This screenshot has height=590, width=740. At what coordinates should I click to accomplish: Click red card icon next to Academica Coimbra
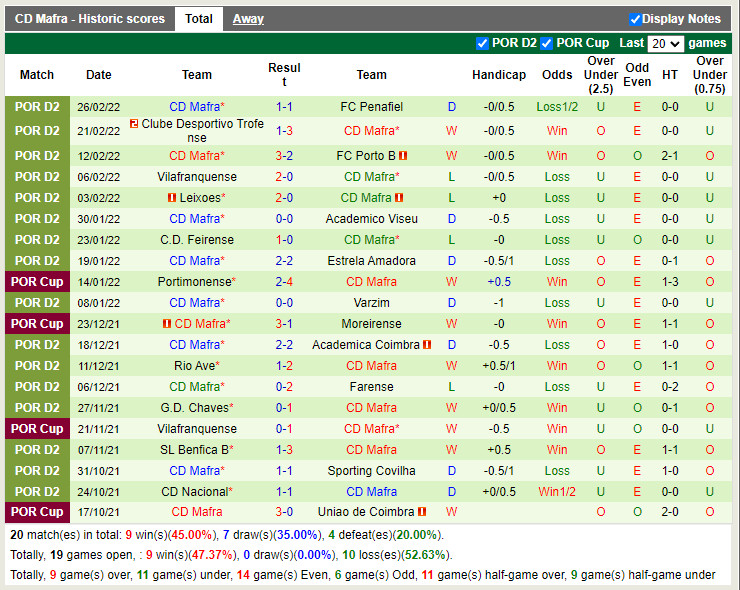[427, 345]
